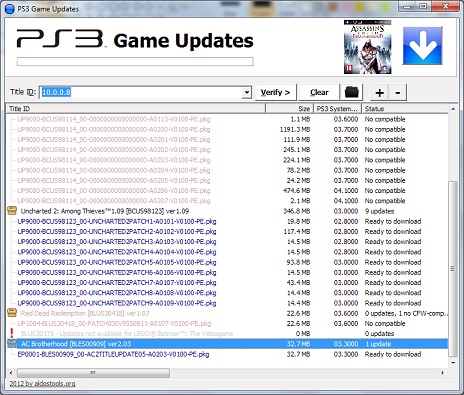The width and height of the screenshot is (464, 395).
Task: Click the red exclamation icon for LEGO Batman
Action: coord(12,333)
